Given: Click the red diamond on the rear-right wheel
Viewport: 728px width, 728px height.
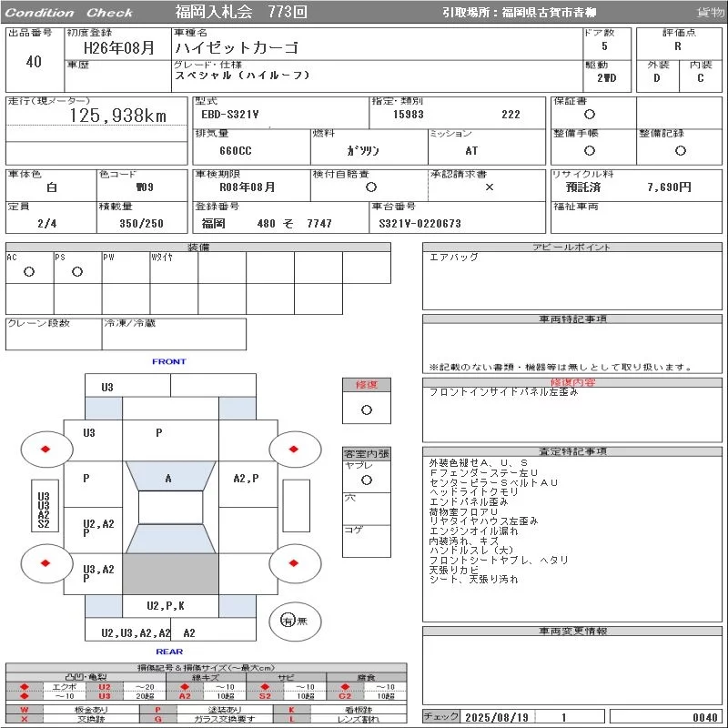Looking at the screenshot, I should 293,563.
